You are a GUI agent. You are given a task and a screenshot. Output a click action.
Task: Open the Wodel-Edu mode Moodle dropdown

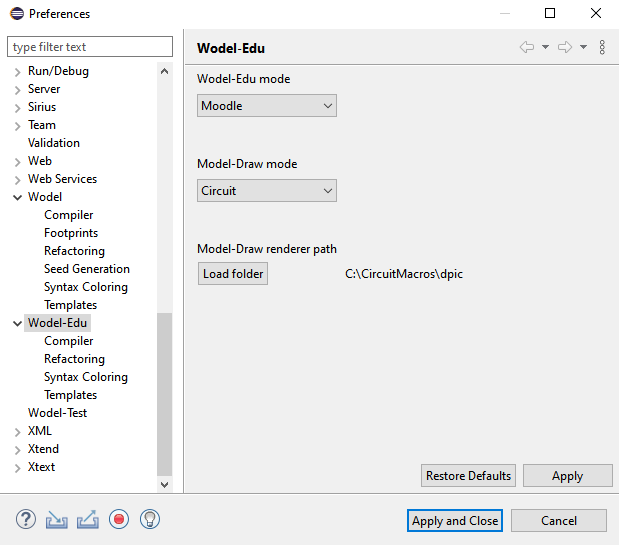[x=267, y=106]
